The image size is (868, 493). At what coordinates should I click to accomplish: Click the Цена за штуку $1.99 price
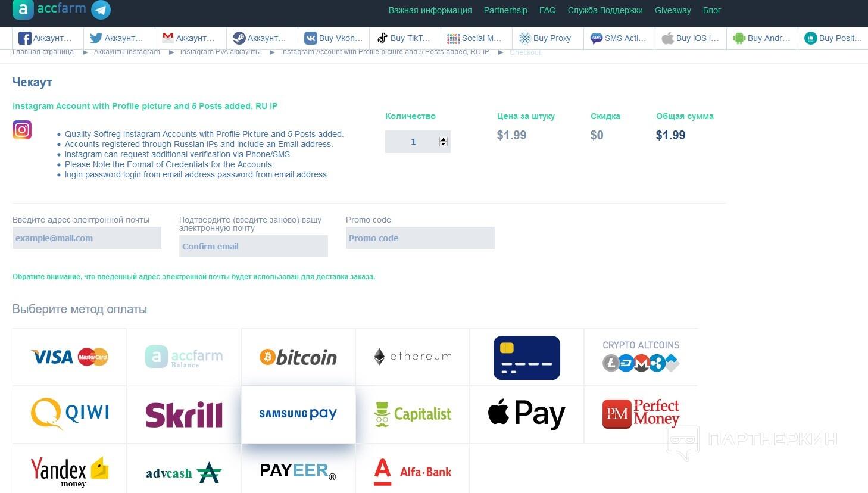click(511, 135)
